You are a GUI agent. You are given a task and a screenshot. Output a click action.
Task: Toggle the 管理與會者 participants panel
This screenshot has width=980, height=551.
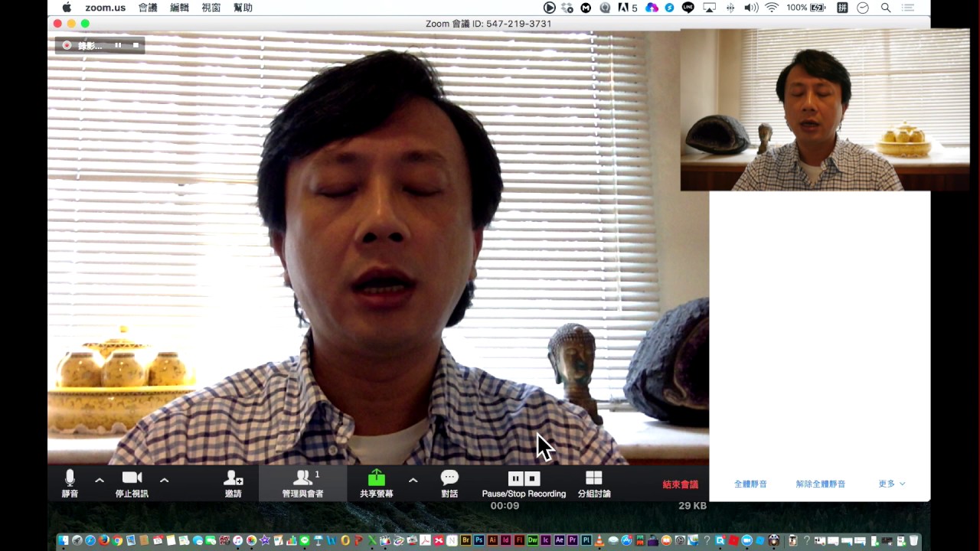[302, 484]
